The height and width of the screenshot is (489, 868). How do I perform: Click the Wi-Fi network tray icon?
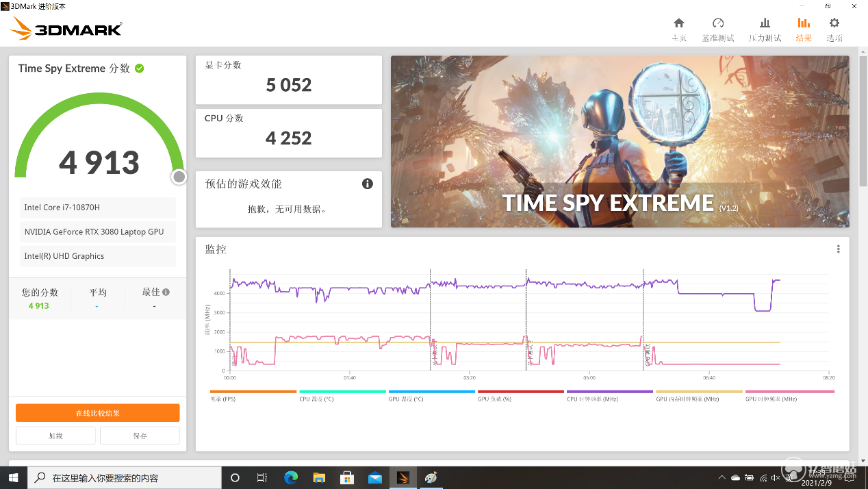pyautogui.click(x=763, y=477)
